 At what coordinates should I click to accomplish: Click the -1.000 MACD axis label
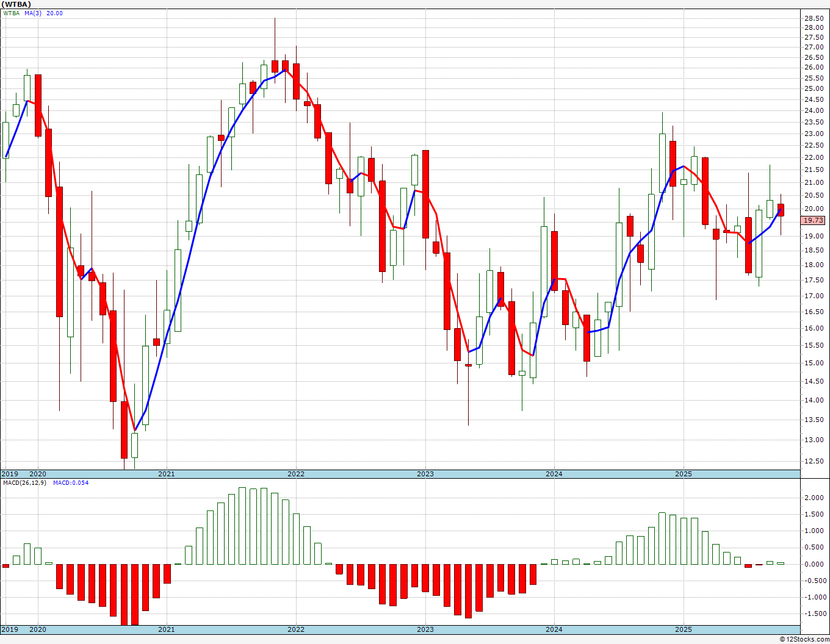[x=814, y=598]
